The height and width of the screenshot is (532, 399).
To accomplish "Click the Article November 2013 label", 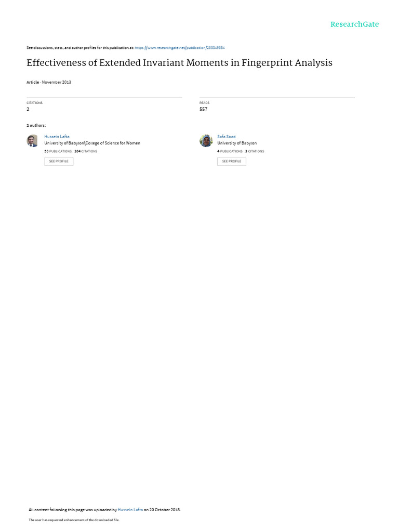I will [x=49, y=82].
